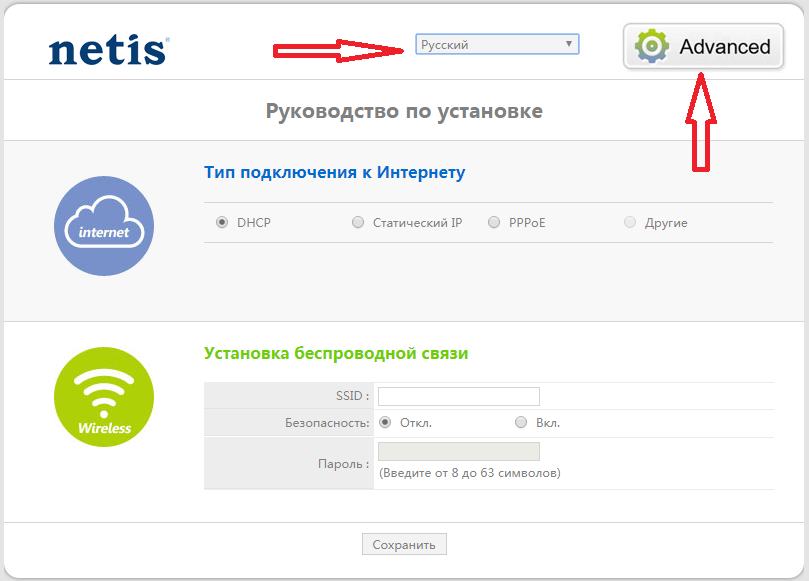Click the Безопасность label
Screen dimensions: 809x581
[327, 423]
